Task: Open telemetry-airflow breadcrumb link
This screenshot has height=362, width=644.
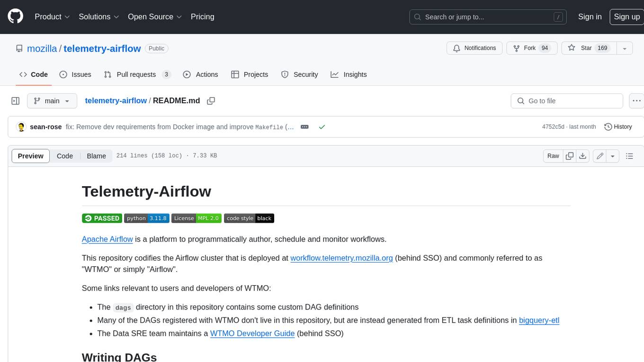Action: 116,100
